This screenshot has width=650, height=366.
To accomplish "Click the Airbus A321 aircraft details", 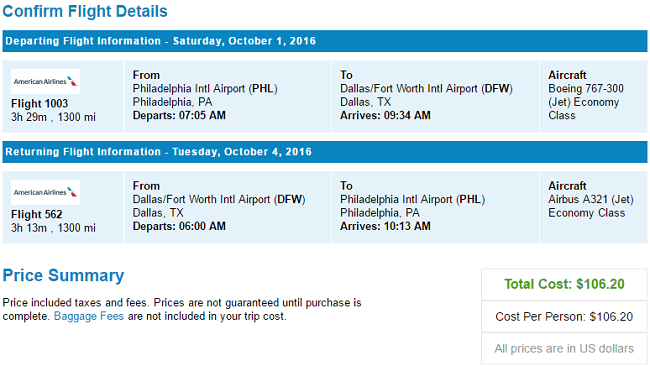I will click(591, 206).
